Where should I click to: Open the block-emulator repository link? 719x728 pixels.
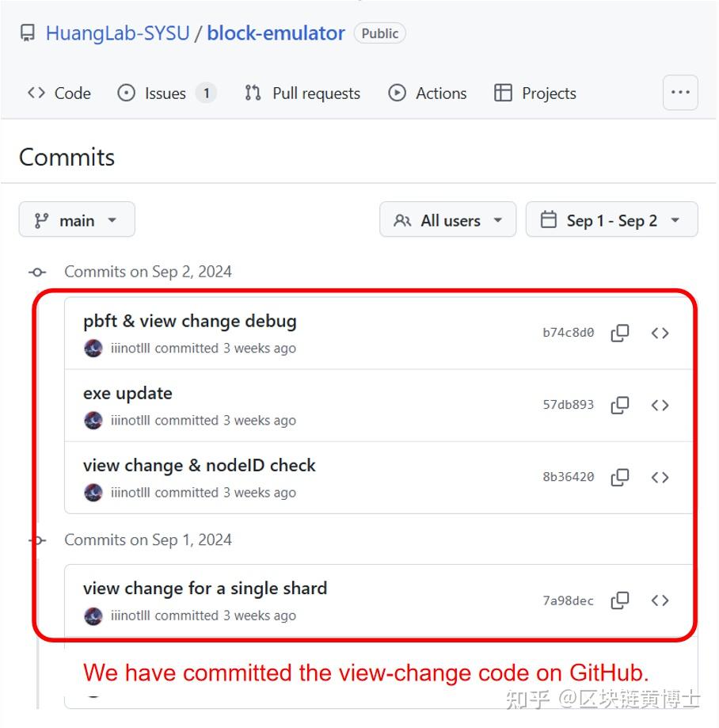click(x=276, y=33)
